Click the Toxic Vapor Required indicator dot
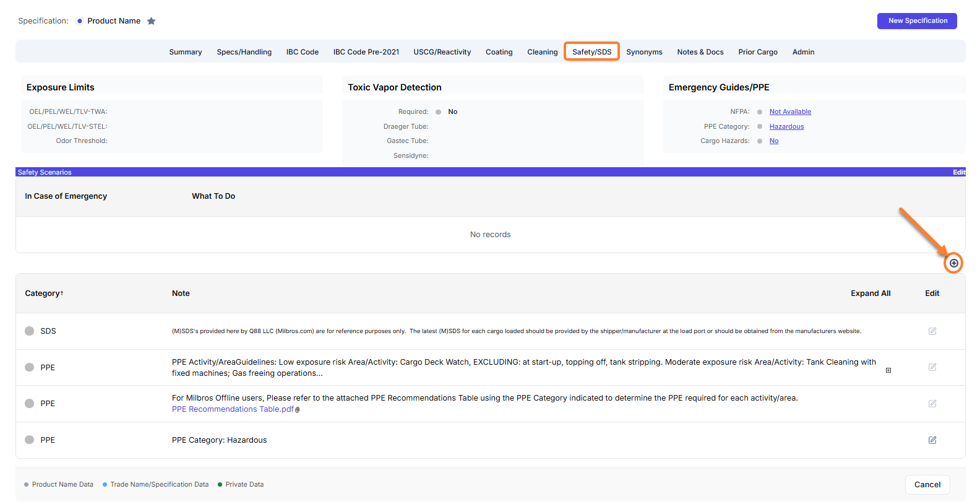The height and width of the screenshot is (504, 980). click(438, 112)
